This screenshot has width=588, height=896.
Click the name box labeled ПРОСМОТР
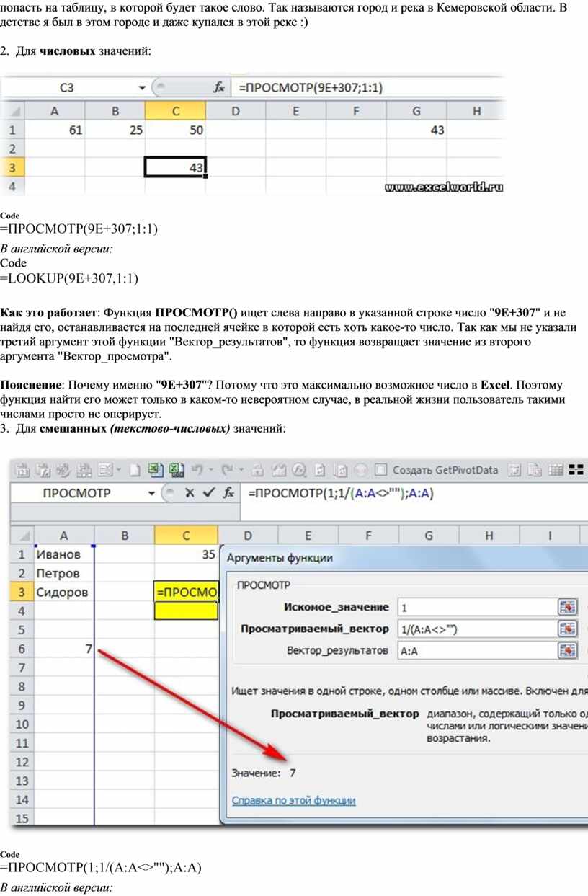[77, 493]
